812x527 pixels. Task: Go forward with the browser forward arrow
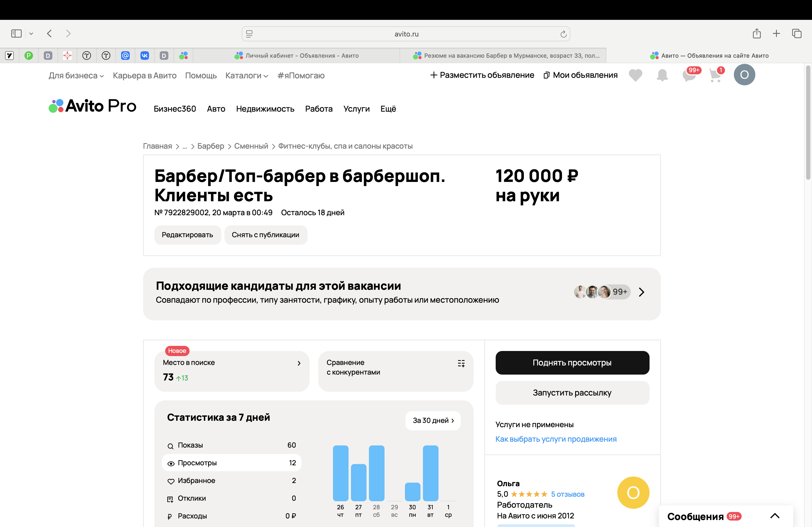pos(68,33)
